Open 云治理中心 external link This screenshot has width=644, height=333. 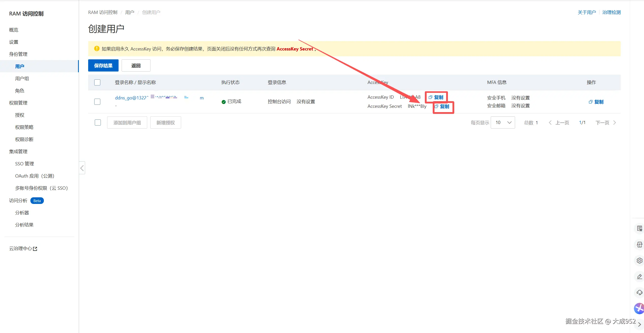[x=23, y=249]
